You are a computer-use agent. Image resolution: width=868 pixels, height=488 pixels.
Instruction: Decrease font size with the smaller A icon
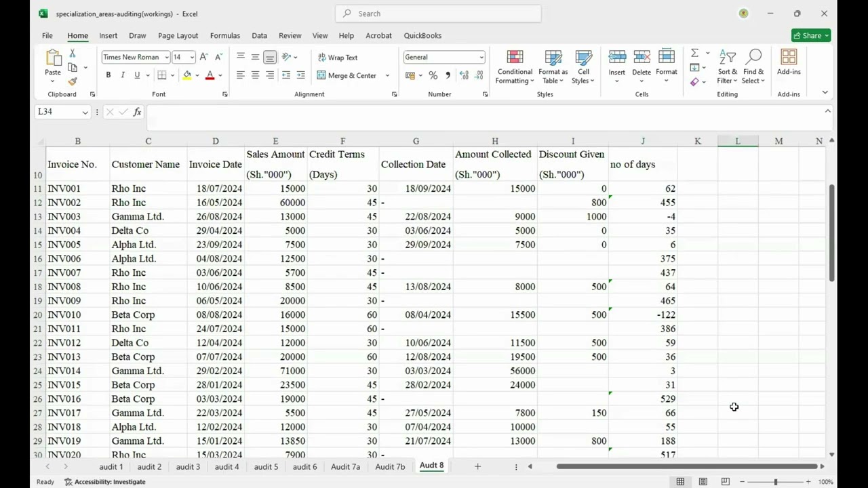pyautogui.click(x=218, y=57)
